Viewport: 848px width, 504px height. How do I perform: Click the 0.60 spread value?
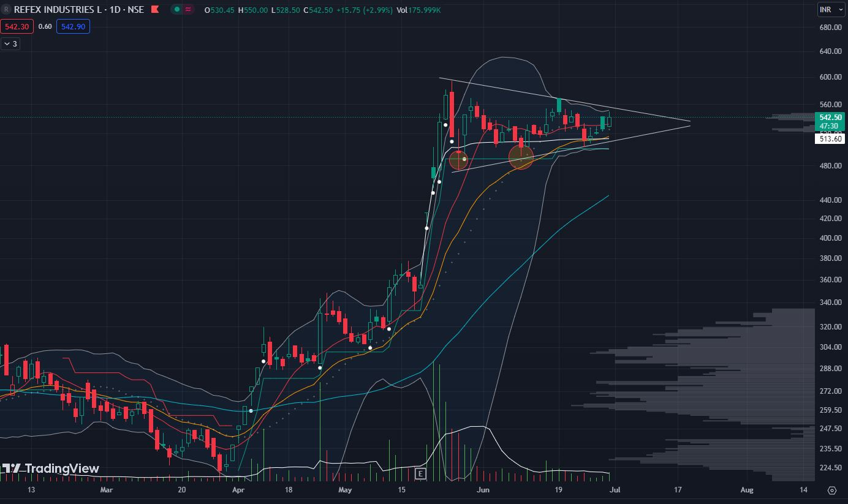(45, 26)
